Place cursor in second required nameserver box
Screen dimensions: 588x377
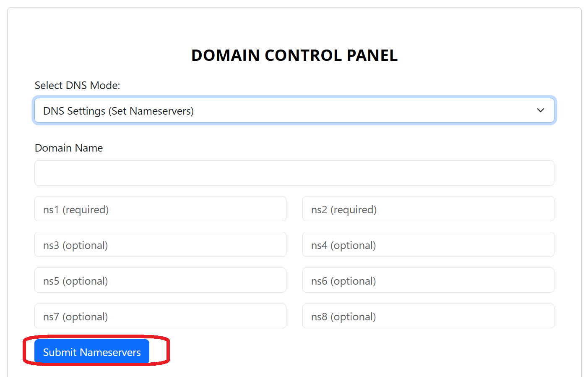click(x=428, y=209)
